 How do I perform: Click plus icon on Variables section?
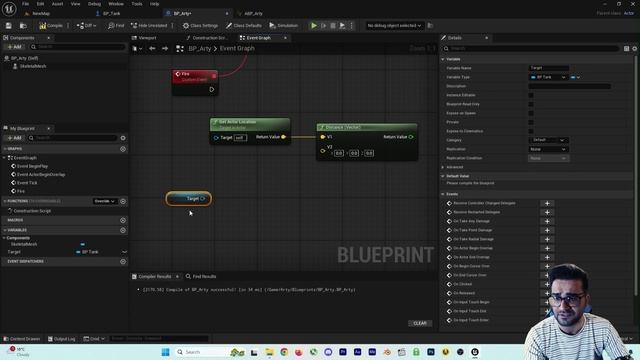click(x=123, y=230)
